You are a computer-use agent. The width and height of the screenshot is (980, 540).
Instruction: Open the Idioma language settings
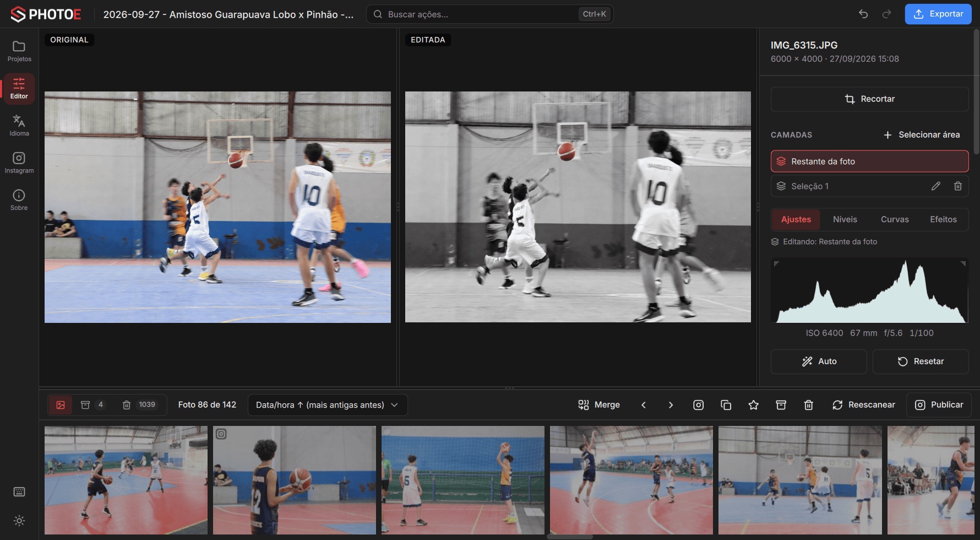pos(19,126)
